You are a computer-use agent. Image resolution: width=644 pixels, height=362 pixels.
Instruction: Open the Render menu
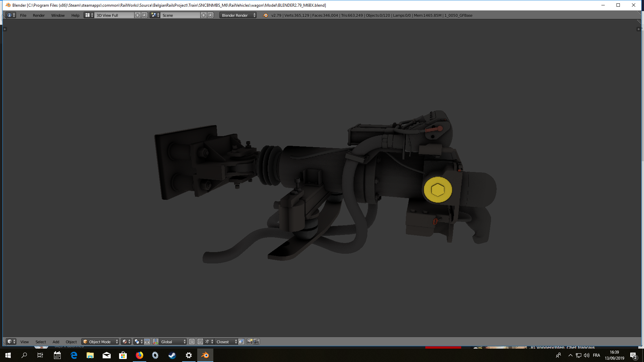(x=39, y=15)
